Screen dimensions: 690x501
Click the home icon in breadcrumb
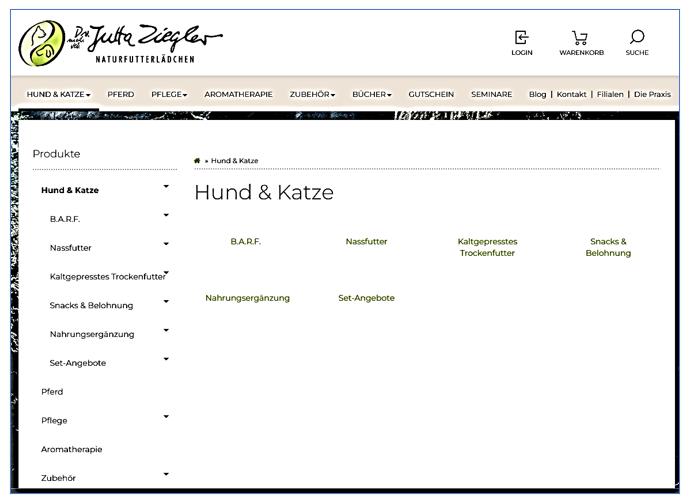pos(197,160)
